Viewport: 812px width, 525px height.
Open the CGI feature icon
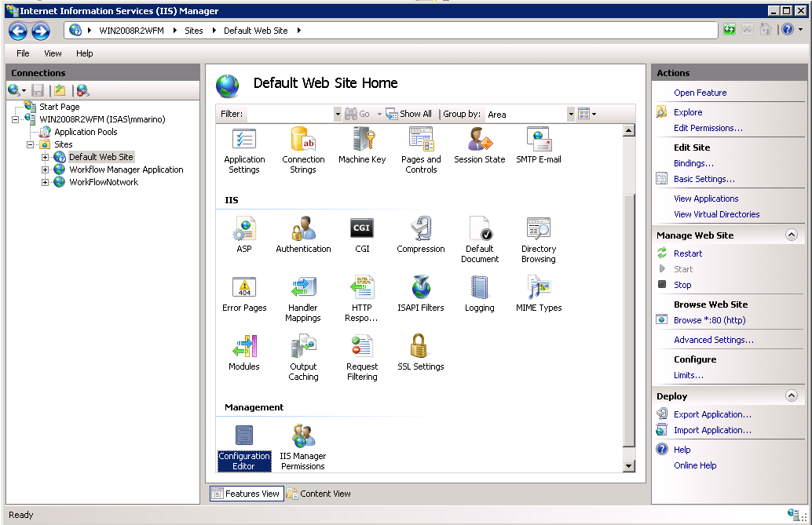[362, 228]
